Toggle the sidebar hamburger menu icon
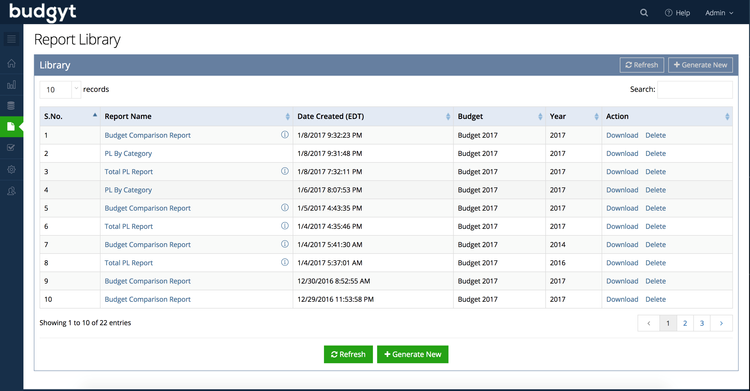Image resolution: width=750 pixels, height=391 pixels. [11, 39]
